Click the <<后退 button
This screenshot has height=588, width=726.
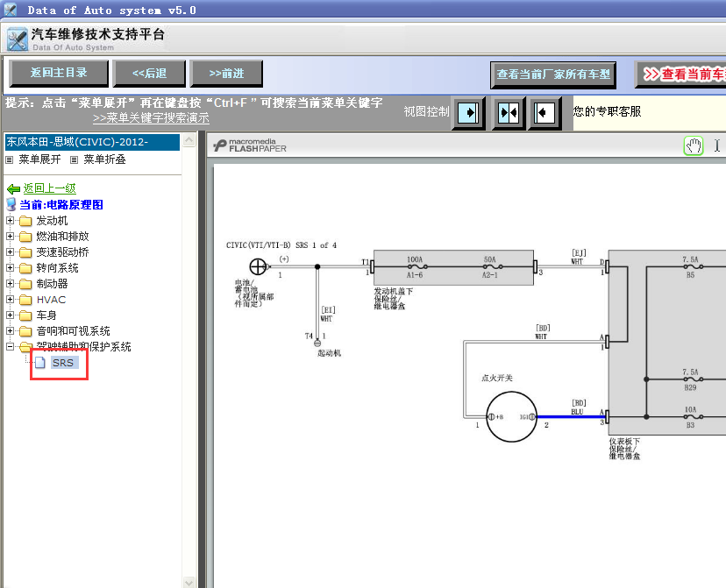click(x=149, y=73)
